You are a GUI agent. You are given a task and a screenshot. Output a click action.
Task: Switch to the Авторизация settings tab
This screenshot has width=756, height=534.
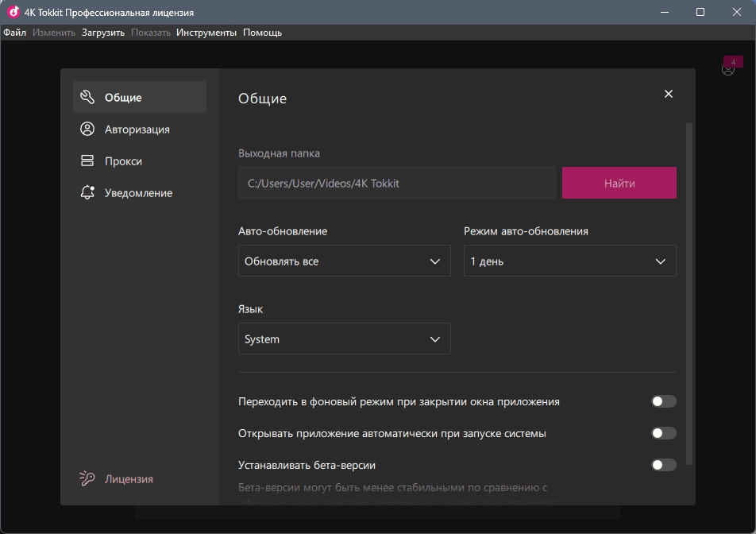(x=140, y=129)
